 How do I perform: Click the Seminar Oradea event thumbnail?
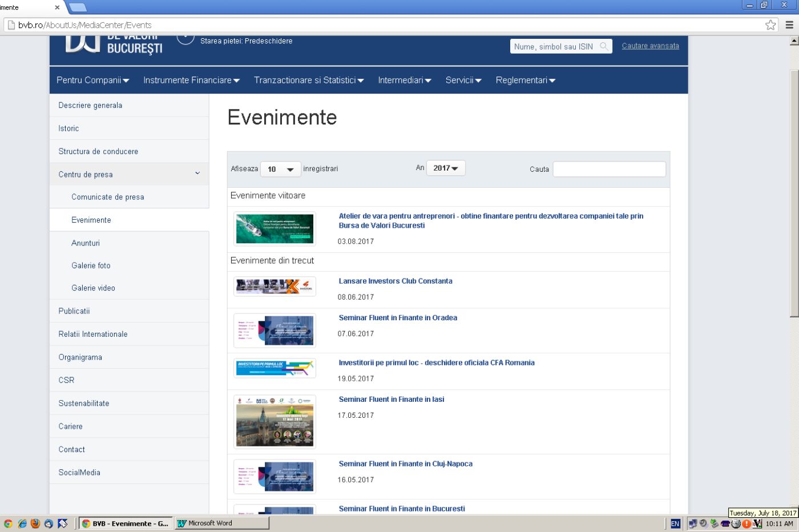275,331
